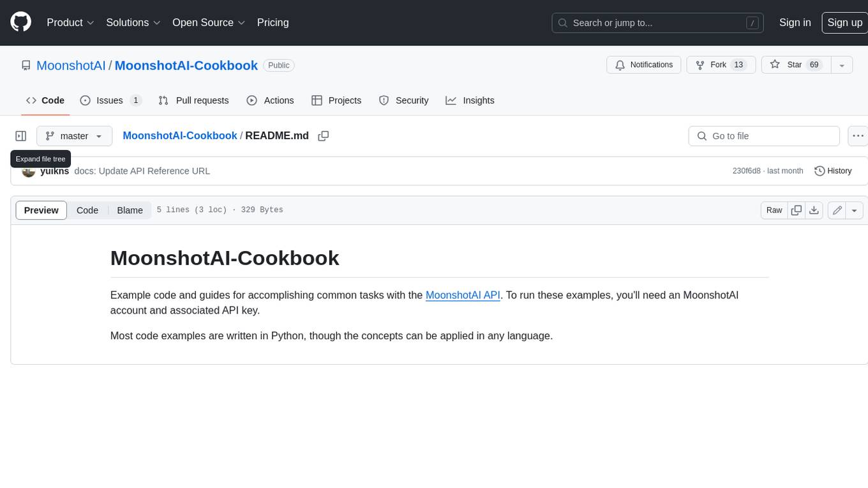View Raw file
The width and height of the screenshot is (868, 488).
coord(774,210)
